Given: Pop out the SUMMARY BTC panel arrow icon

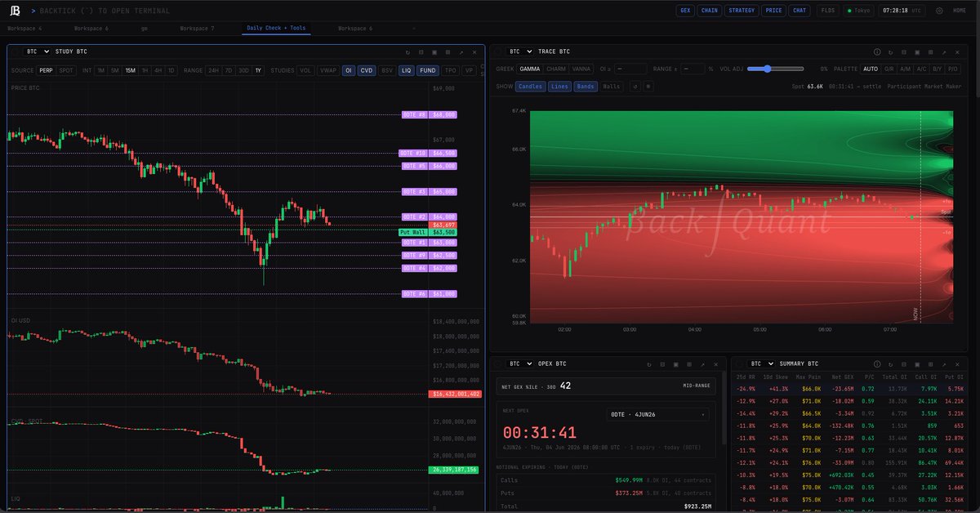Looking at the screenshot, I should tap(943, 364).
